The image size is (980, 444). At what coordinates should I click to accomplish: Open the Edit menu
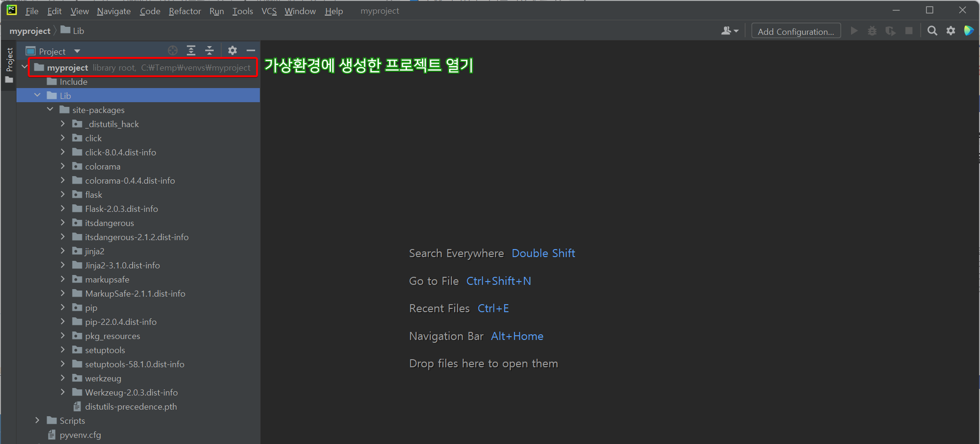tap(55, 11)
